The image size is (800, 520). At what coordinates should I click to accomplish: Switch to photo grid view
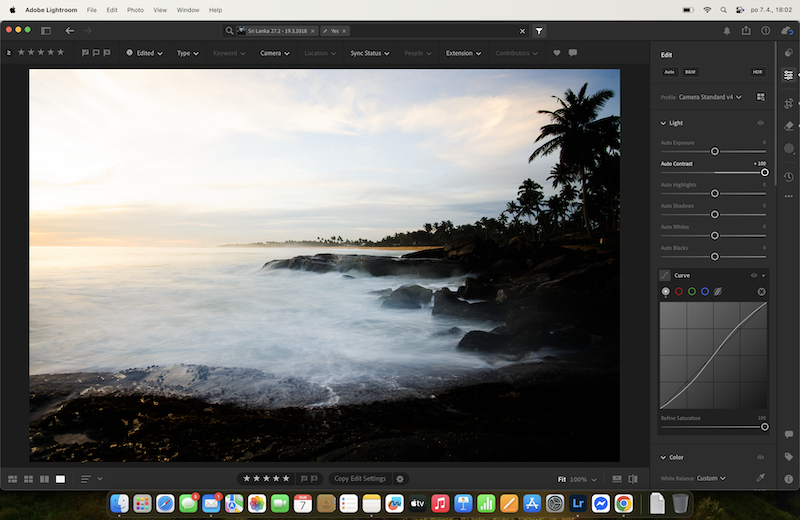[x=13, y=479]
